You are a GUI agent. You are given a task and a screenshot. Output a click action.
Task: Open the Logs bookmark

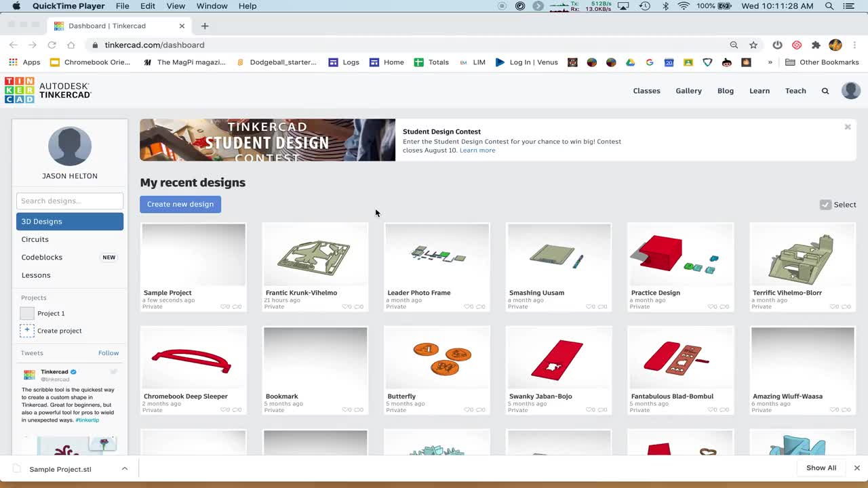(x=344, y=62)
